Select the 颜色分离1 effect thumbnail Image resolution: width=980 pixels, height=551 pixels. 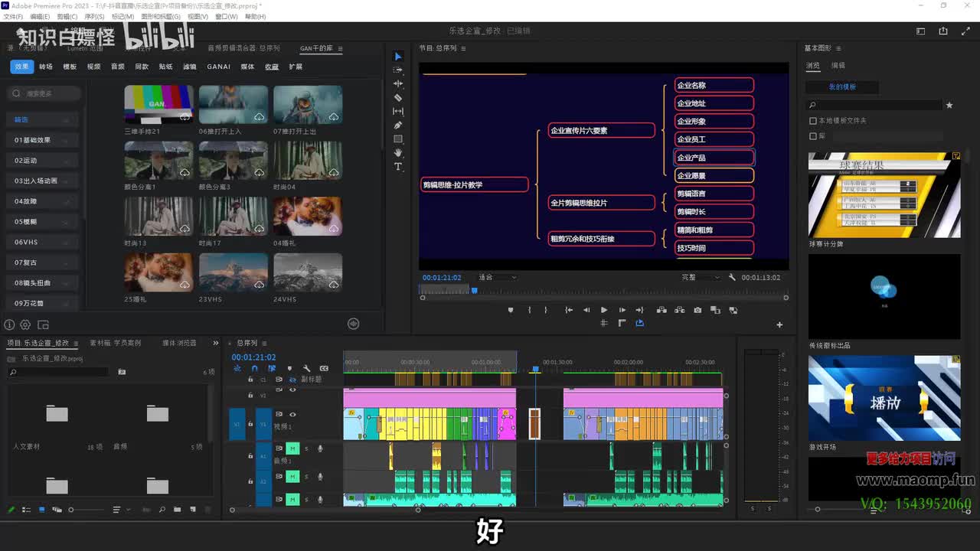tap(158, 161)
